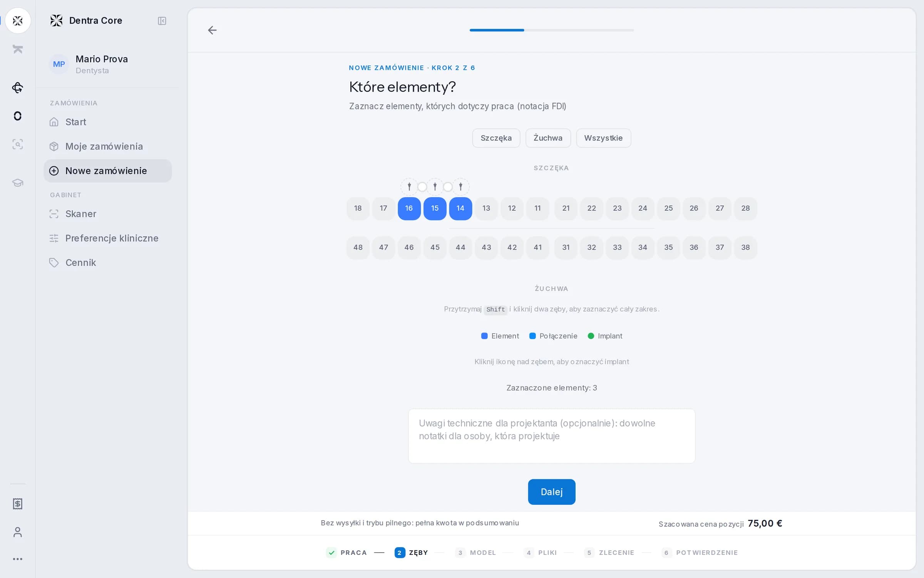Select tooth 28
924x578 pixels.
(x=745, y=208)
